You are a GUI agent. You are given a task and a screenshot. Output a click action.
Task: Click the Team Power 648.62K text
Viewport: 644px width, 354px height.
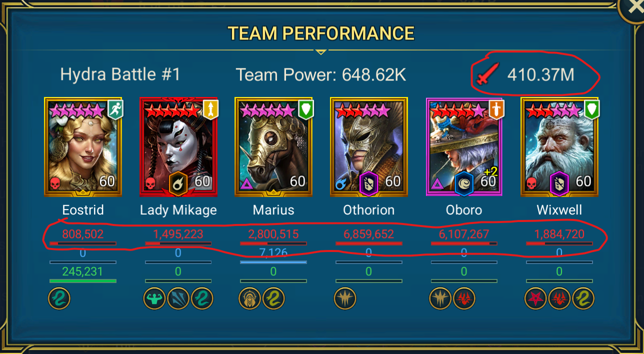320,75
